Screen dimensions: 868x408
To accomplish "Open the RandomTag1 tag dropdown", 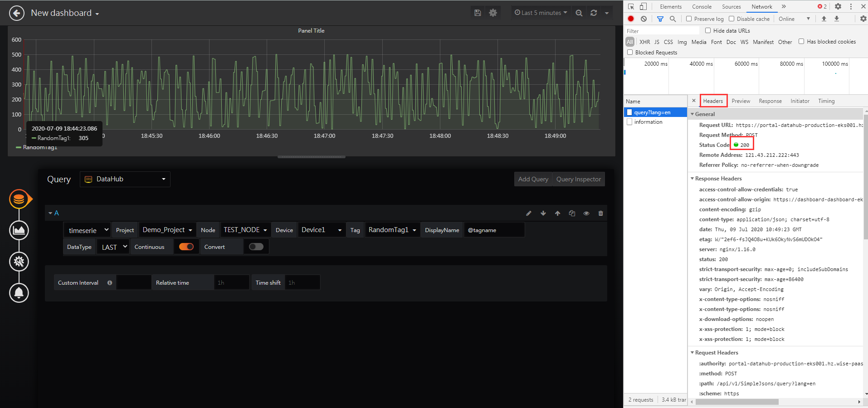I will pyautogui.click(x=393, y=230).
